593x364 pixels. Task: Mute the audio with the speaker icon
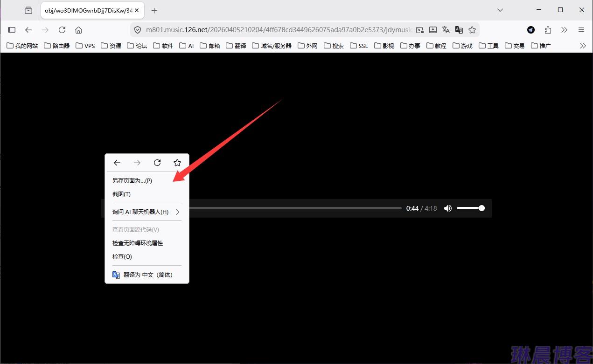447,208
